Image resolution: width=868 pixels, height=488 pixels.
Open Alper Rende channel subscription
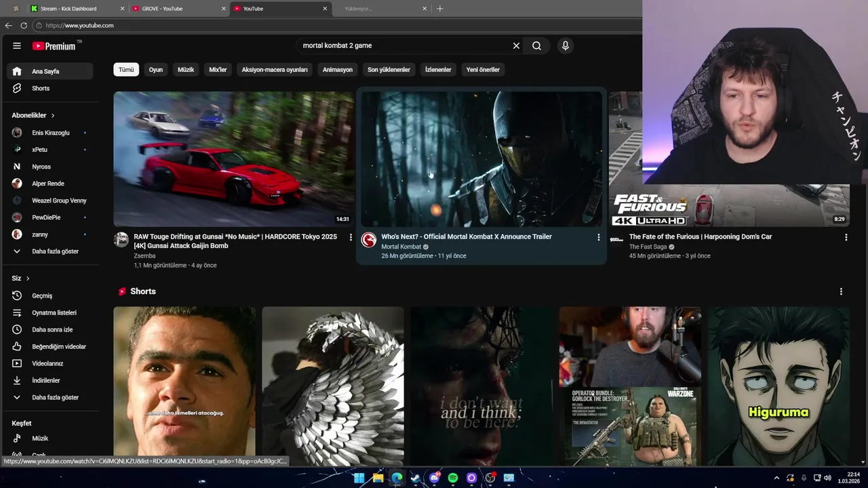point(50,184)
